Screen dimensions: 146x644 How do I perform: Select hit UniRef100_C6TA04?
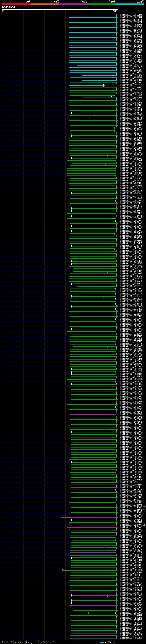(131, 17)
